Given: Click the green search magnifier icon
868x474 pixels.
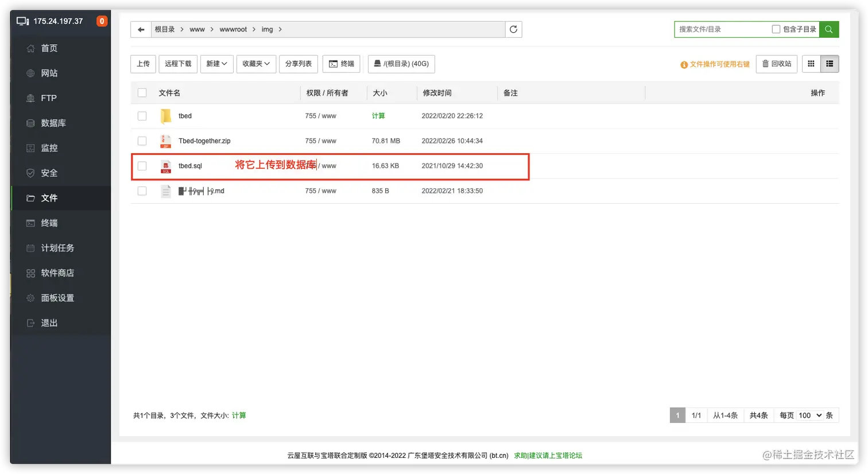Looking at the screenshot, I should coord(828,29).
